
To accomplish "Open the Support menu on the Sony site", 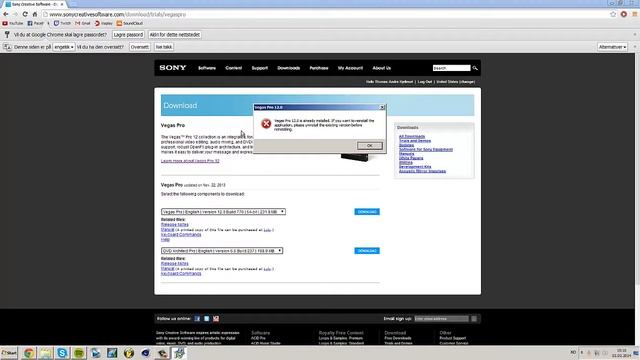I will click(x=260, y=68).
